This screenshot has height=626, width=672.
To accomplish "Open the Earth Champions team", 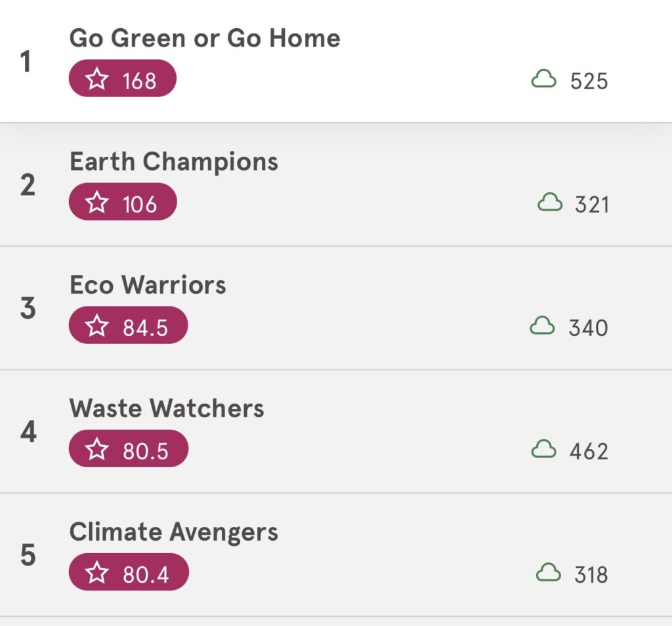I will point(174,161).
